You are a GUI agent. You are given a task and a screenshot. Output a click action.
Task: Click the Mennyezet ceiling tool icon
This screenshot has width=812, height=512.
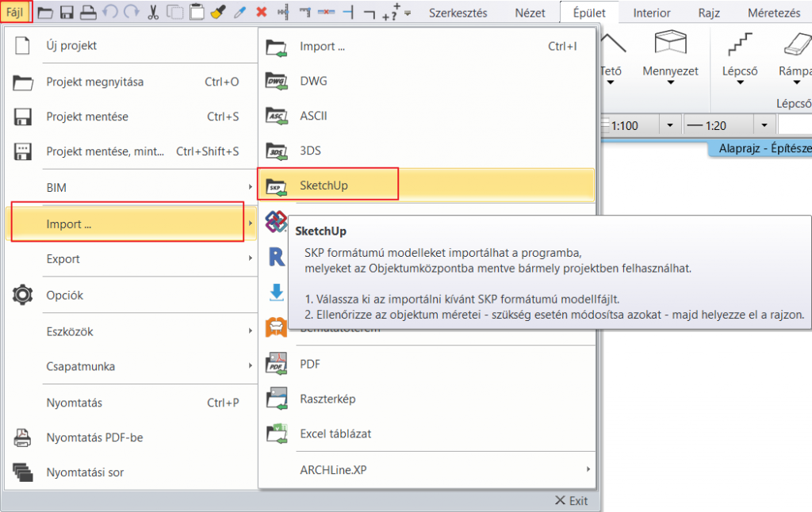pyautogui.click(x=671, y=43)
